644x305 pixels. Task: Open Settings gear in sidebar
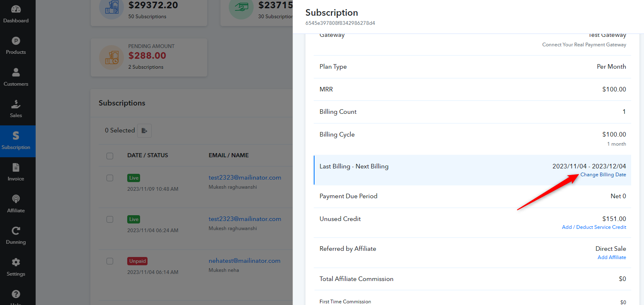tap(16, 262)
